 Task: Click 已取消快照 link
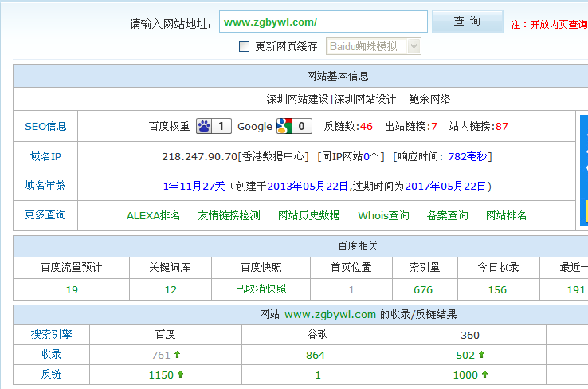[261, 289]
